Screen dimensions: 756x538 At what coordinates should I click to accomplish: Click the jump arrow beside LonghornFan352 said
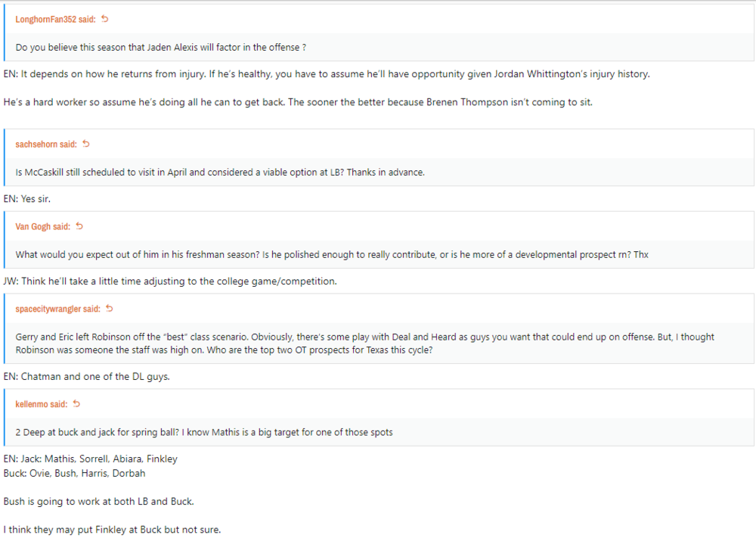pyautogui.click(x=104, y=19)
